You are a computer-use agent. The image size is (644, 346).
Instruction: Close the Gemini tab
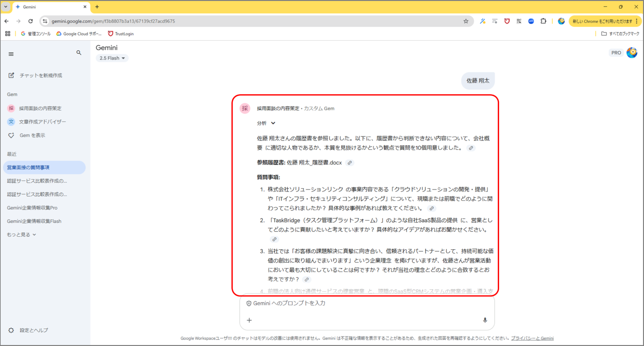85,7
